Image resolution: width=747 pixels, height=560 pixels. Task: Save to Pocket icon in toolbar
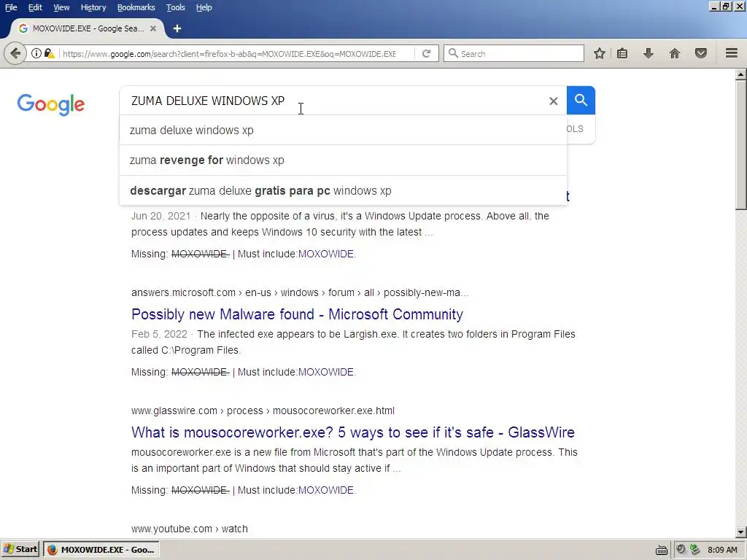701,53
